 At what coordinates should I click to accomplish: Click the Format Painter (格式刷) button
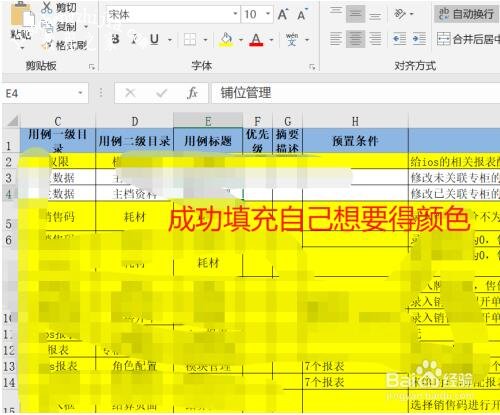pyautogui.click(x=64, y=45)
